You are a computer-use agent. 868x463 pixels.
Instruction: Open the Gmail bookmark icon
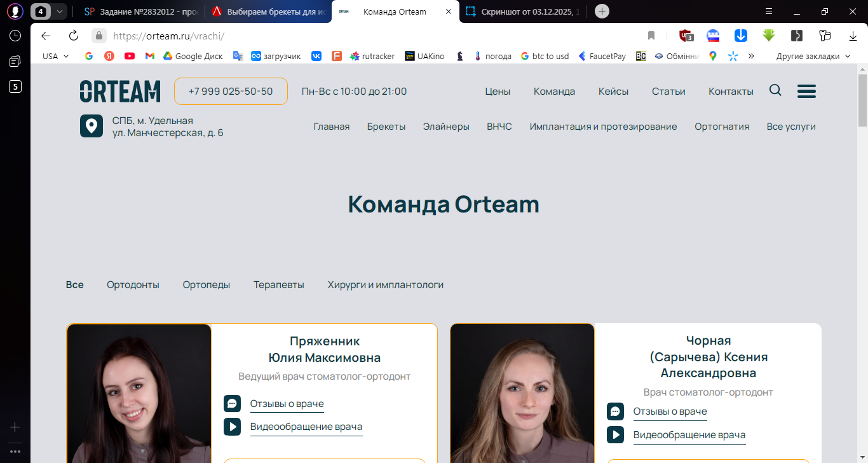[150, 56]
